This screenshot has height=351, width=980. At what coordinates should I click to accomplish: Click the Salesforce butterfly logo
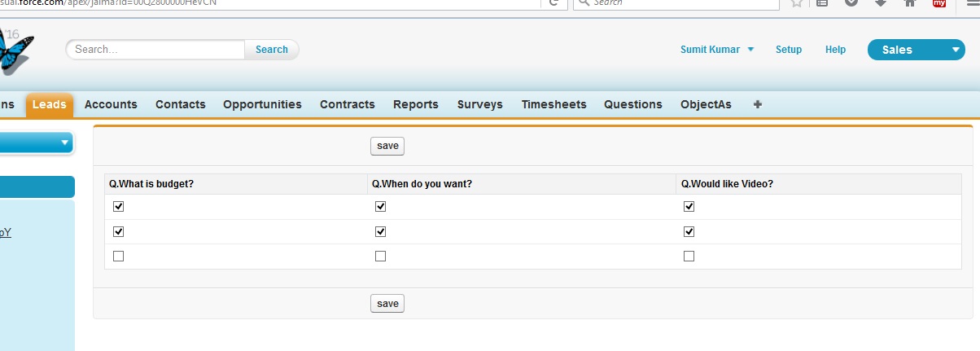[x=15, y=51]
